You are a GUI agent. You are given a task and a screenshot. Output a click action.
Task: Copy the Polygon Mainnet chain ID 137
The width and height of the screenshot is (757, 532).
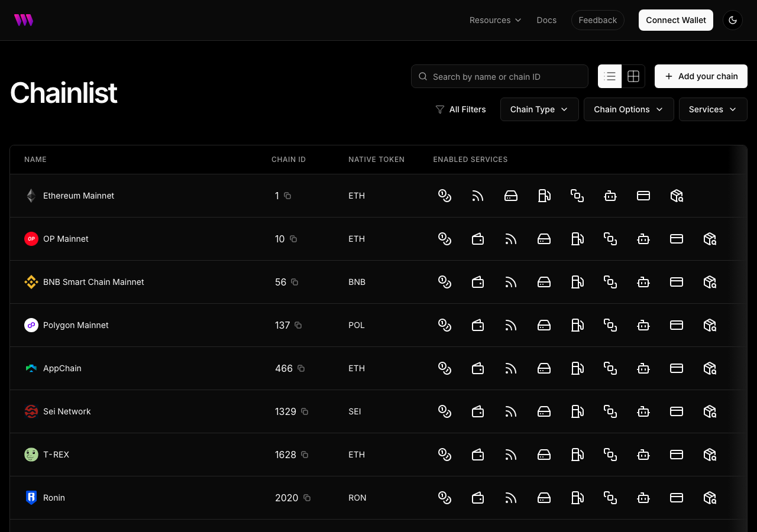[x=298, y=325]
